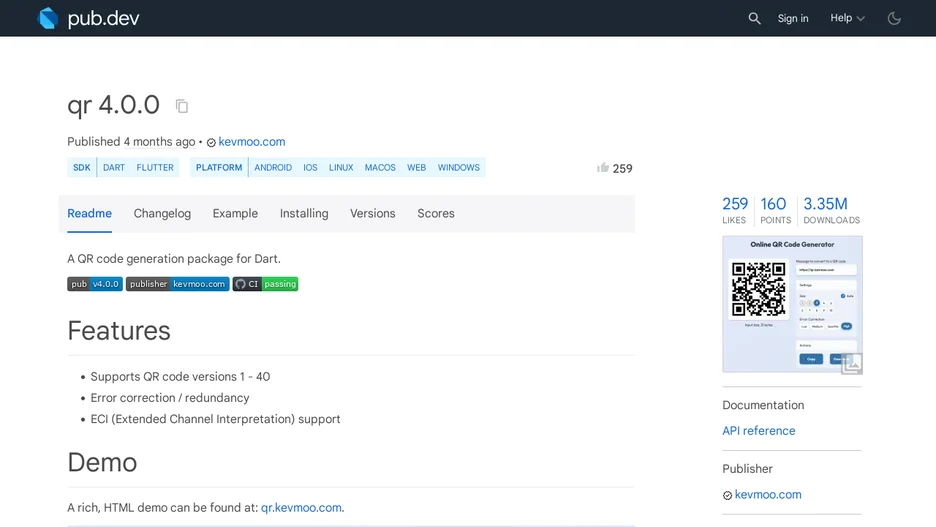Click the publisher kevmoo.com badge
936x527 pixels.
[x=177, y=284]
